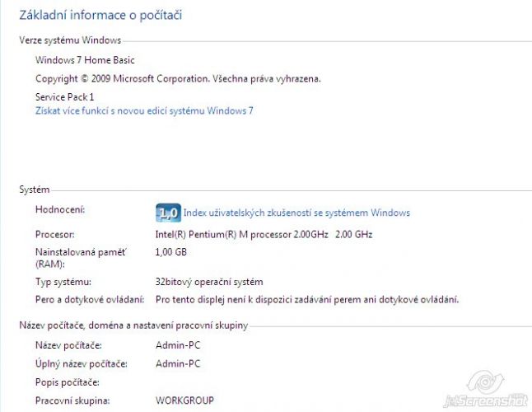Open Index uživatelských zkušeností se systémem Windows link

pos(296,213)
